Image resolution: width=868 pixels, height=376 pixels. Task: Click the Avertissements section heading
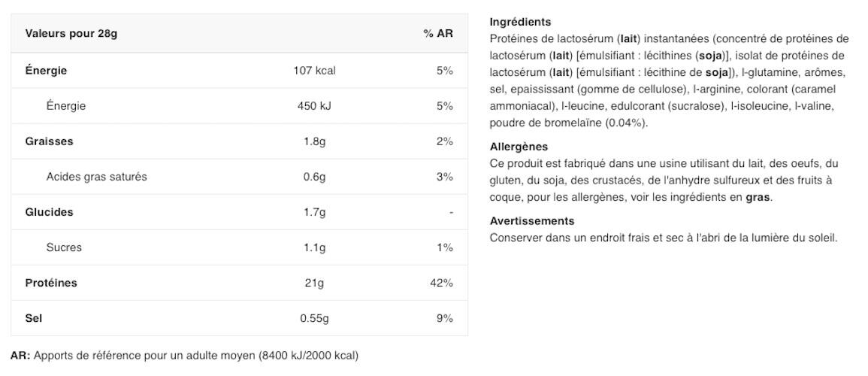[x=531, y=221]
